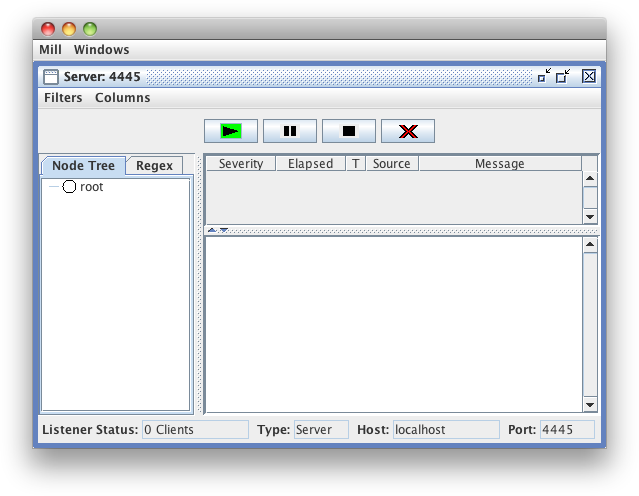This screenshot has width=639, height=496.
Task: Click the Source column header
Action: pyautogui.click(x=392, y=163)
